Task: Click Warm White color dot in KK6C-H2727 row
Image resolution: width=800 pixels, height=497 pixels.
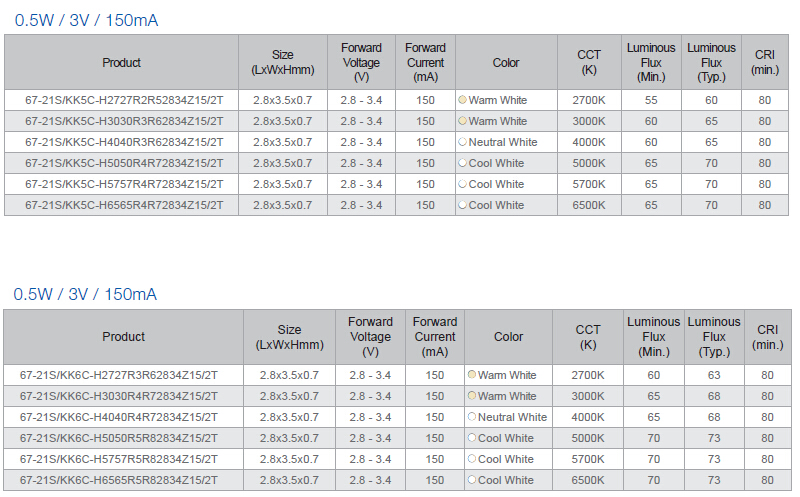Action: point(472,375)
